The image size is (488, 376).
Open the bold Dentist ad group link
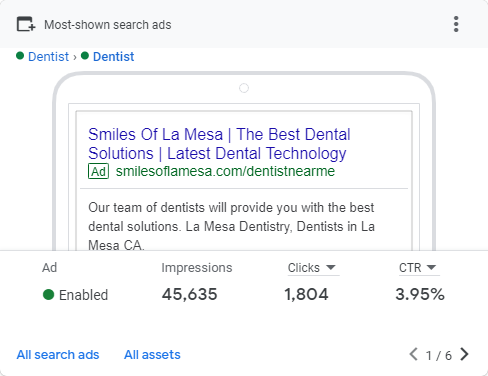[113, 57]
